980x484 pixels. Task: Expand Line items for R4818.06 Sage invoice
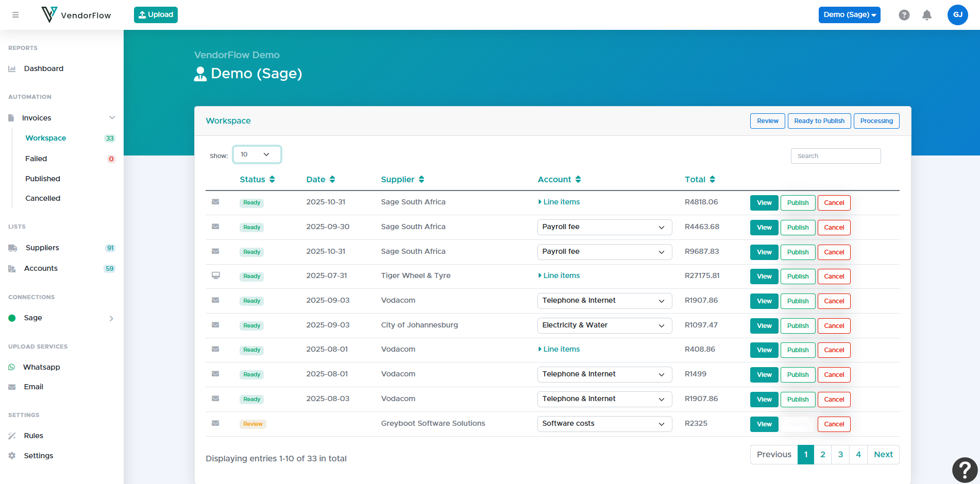pyautogui.click(x=559, y=202)
